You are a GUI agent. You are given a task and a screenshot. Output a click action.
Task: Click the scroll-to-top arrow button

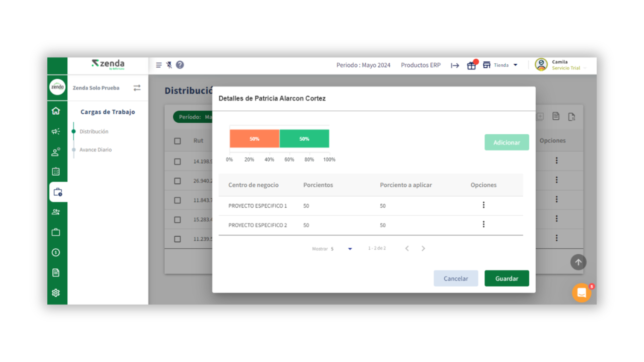578,262
